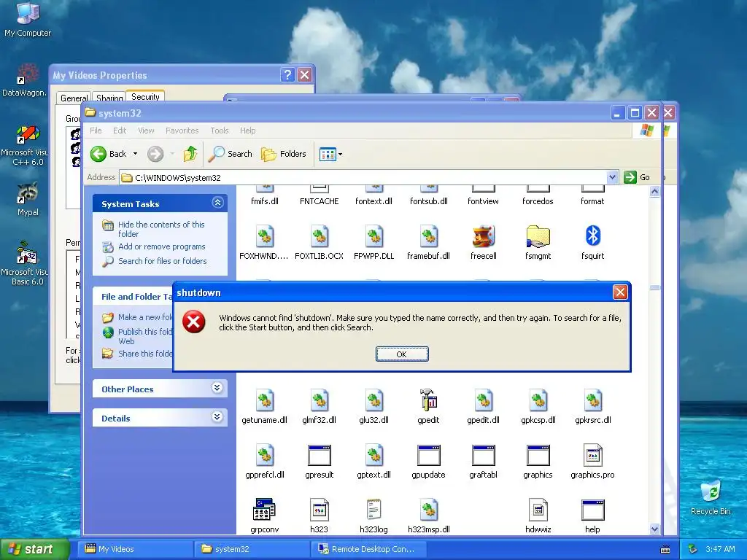Open the Back history dropdown arrow
This screenshot has width=747, height=560.
point(135,154)
